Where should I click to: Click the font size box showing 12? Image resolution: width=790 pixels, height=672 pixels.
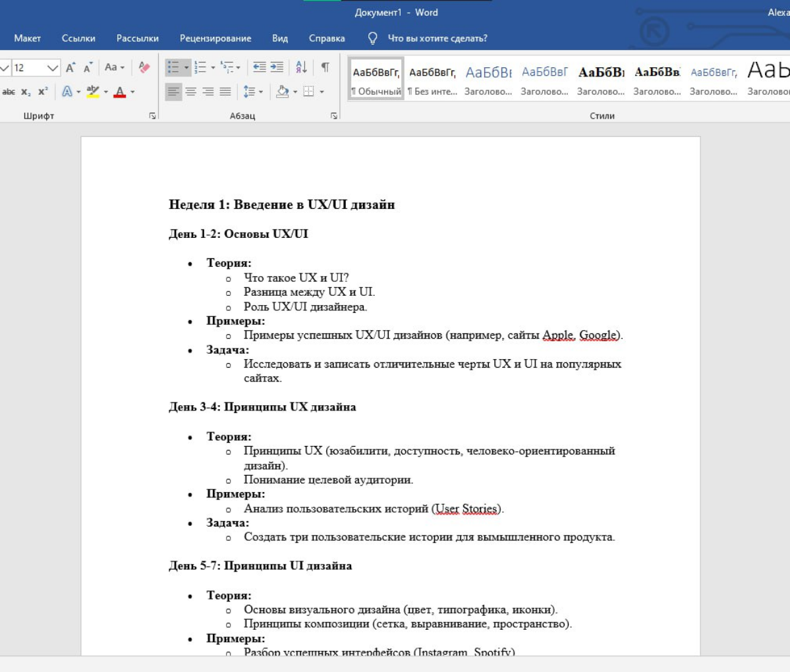coord(28,67)
